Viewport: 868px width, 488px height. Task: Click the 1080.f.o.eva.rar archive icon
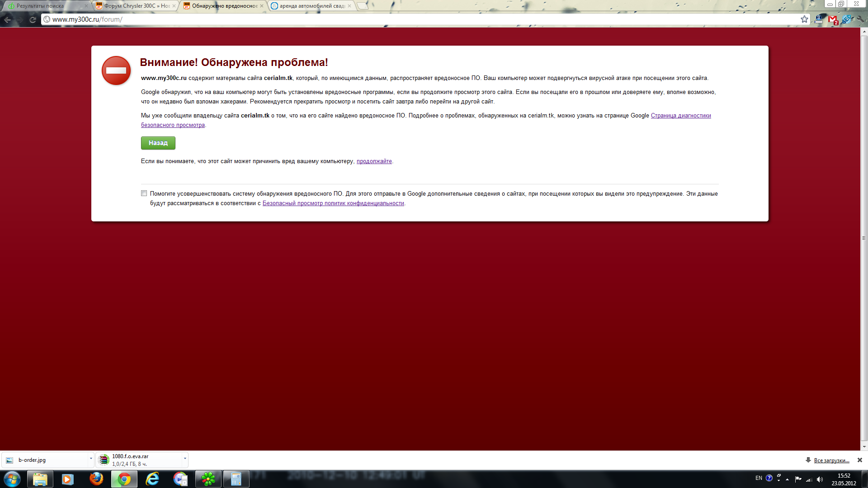click(x=104, y=460)
